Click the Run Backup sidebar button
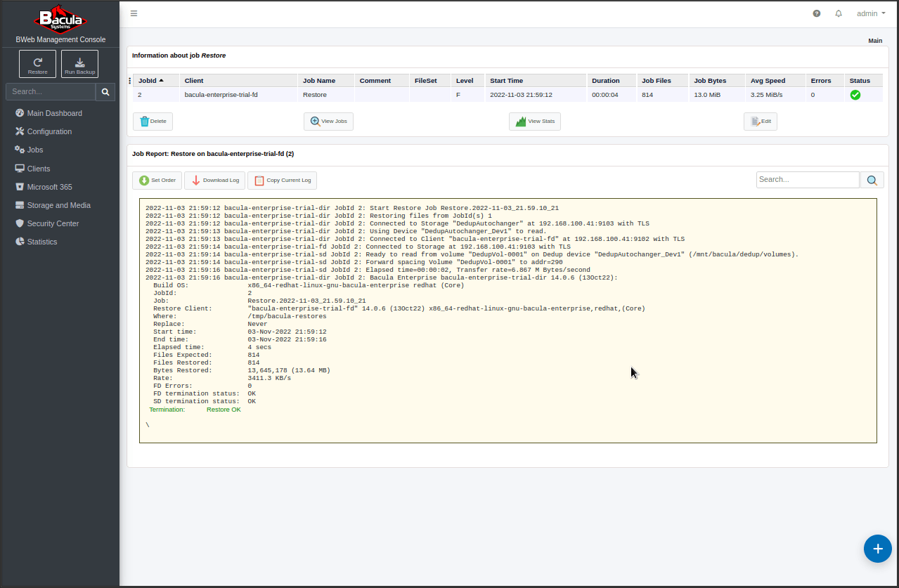Screen dimensions: 899x588 coord(79,64)
